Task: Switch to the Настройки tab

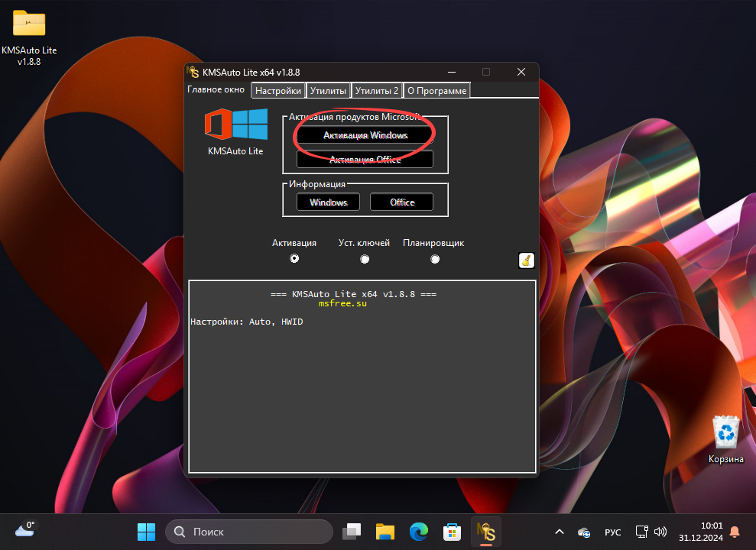Action: [x=277, y=90]
